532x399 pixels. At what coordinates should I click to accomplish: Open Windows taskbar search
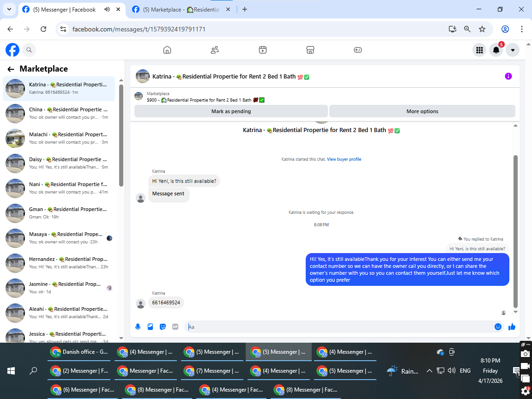[x=33, y=371]
